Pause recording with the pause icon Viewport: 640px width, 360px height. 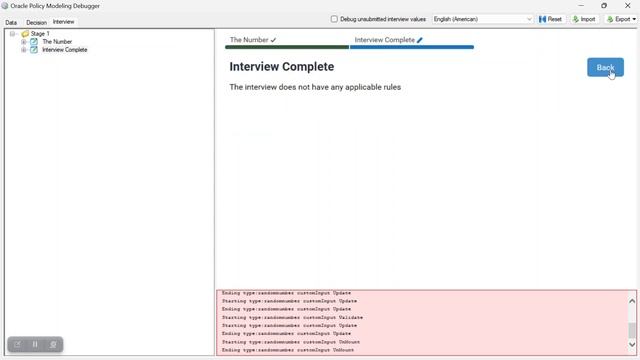tap(35, 344)
